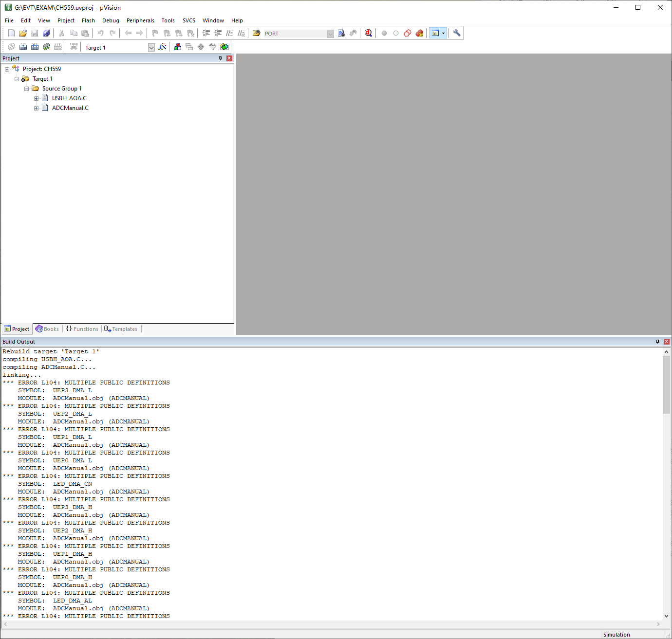The width and height of the screenshot is (672, 639).
Task: Click the Rebuild all target files icon
Action: pyautogui.click(x=35, y=47)
